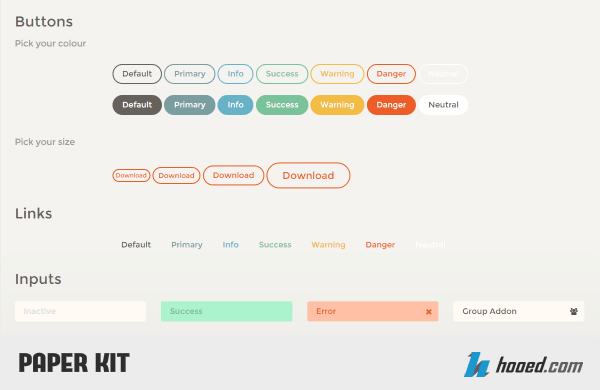This screenshot has width=600, height=390.
Task: Select the filled dark Default button
Action: [137, 105]
